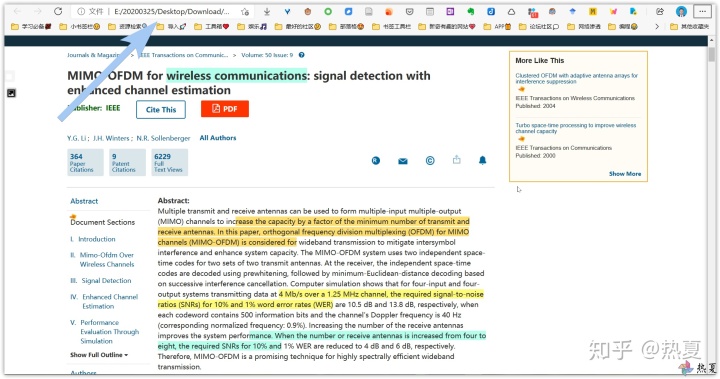Open the browser share icon
This screenshot has height=379, width=720.
pyautogui.click(x=660, y=11)
